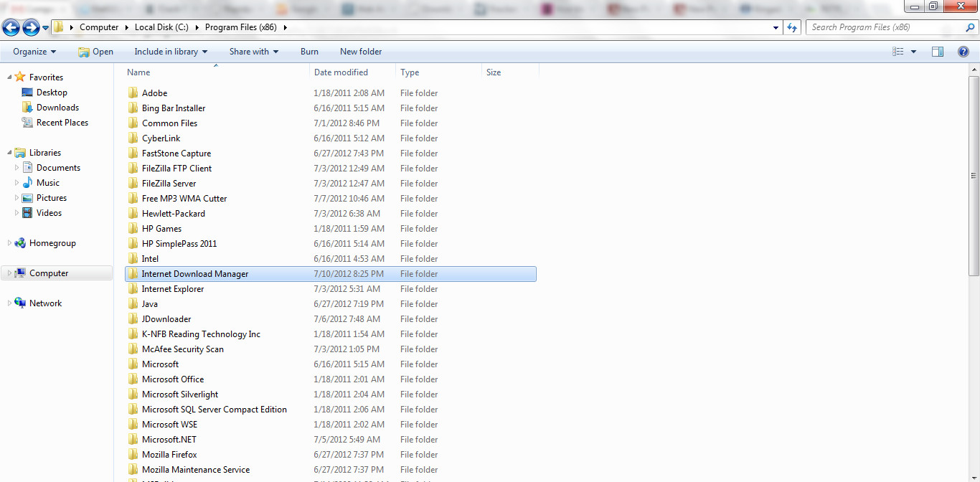
Task: Open the Organize menu
Action: [34, 52]
